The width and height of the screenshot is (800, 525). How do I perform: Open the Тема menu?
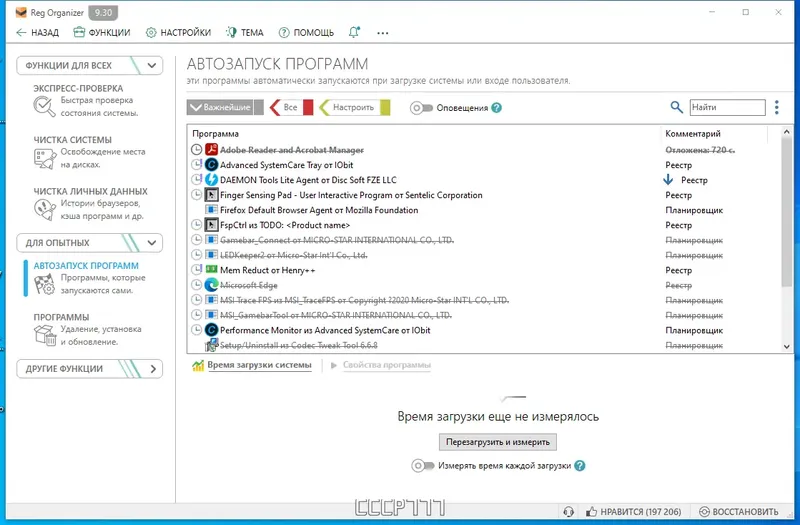pos(245,33)
